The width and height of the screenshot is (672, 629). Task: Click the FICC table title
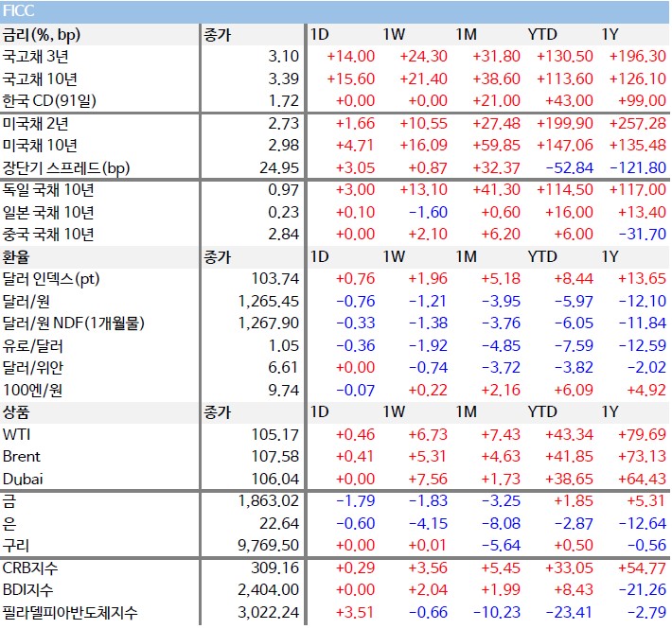click(x=18, y=10)
